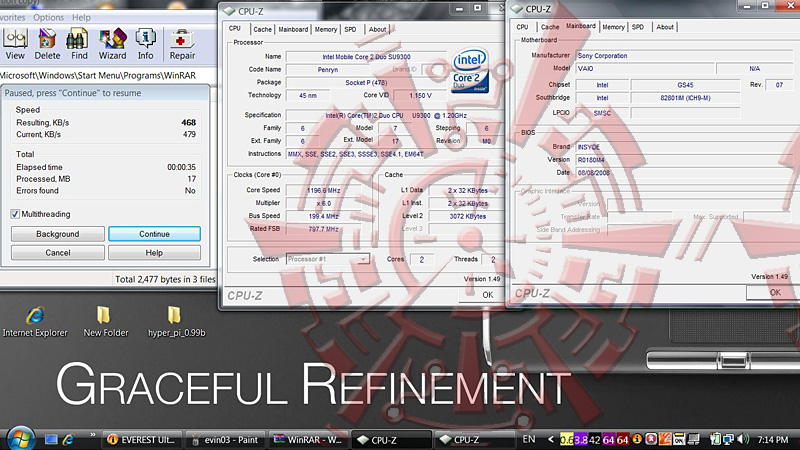Click Continue to resume benchmark

(x=154, y=234)
